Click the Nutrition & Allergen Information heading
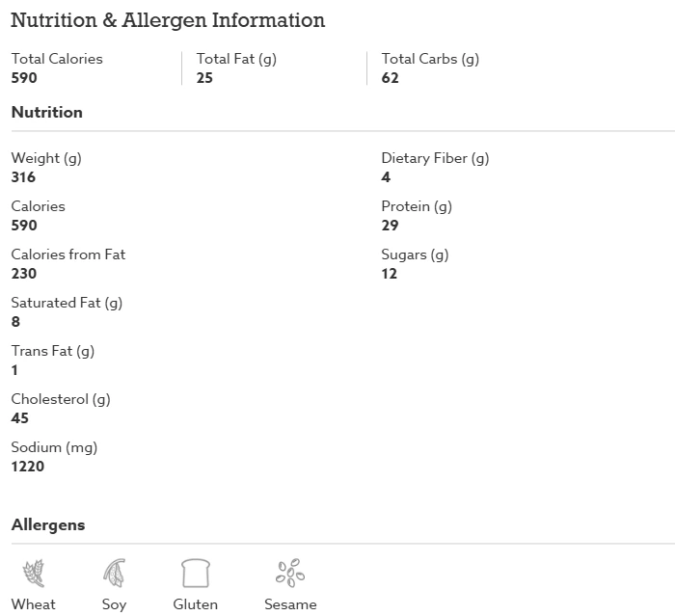Image resolution: width=675 pixels, height=616 pixels. coord(168,20)
